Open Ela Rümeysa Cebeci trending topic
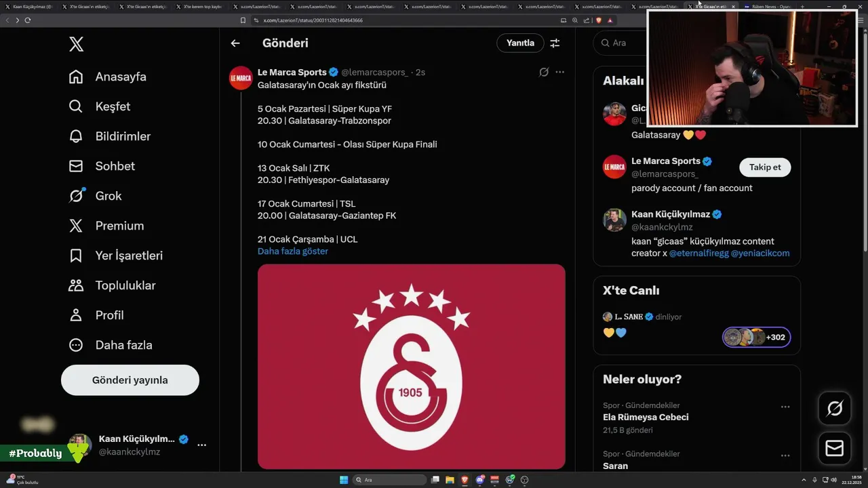868x488 pixels. click(646, 418)
